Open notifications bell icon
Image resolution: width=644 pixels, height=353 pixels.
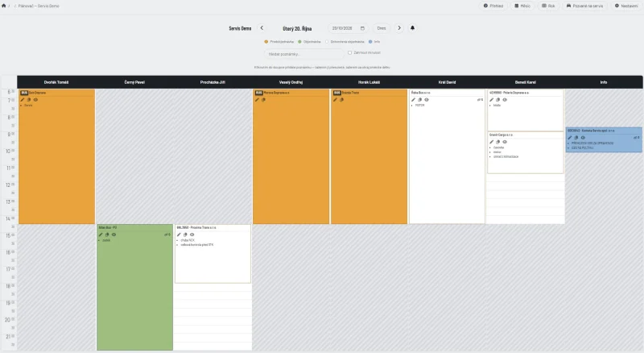point(412,28)
